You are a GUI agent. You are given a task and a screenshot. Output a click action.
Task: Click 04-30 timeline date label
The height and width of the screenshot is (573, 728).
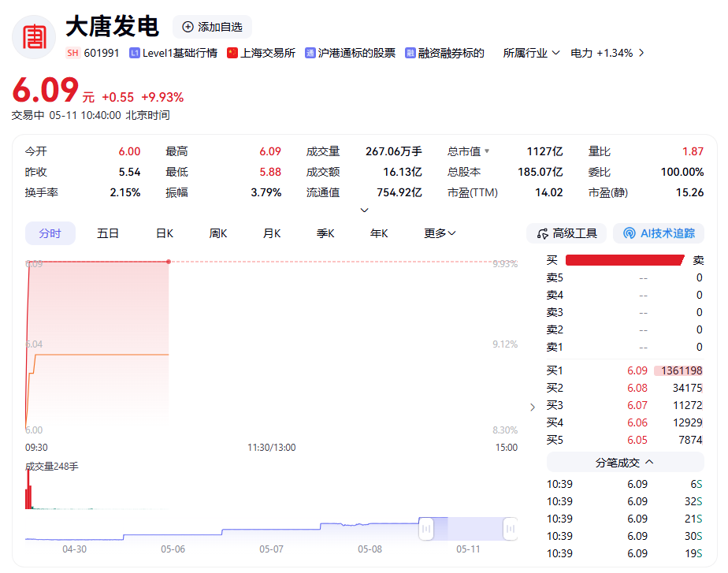click(x=74, y=549)
